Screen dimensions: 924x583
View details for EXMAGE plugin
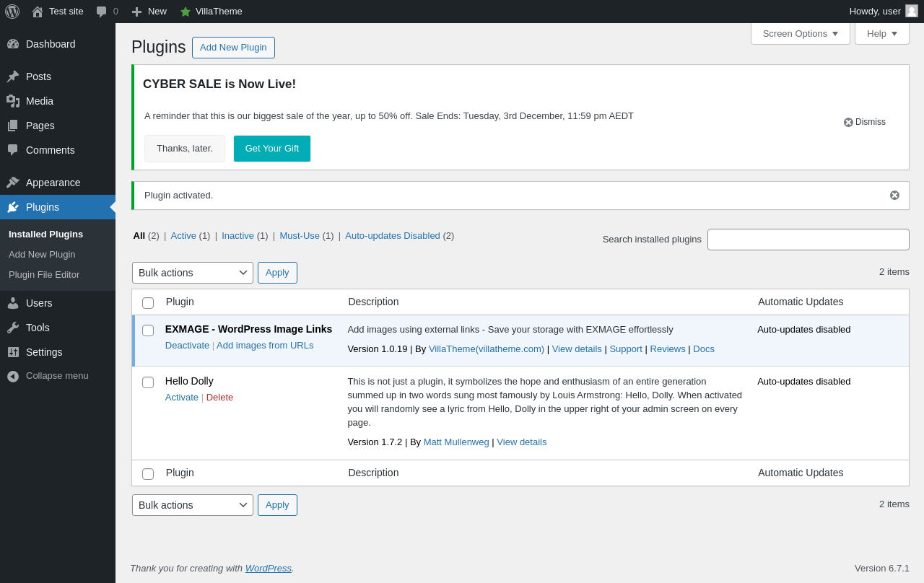tap(577, 349)
